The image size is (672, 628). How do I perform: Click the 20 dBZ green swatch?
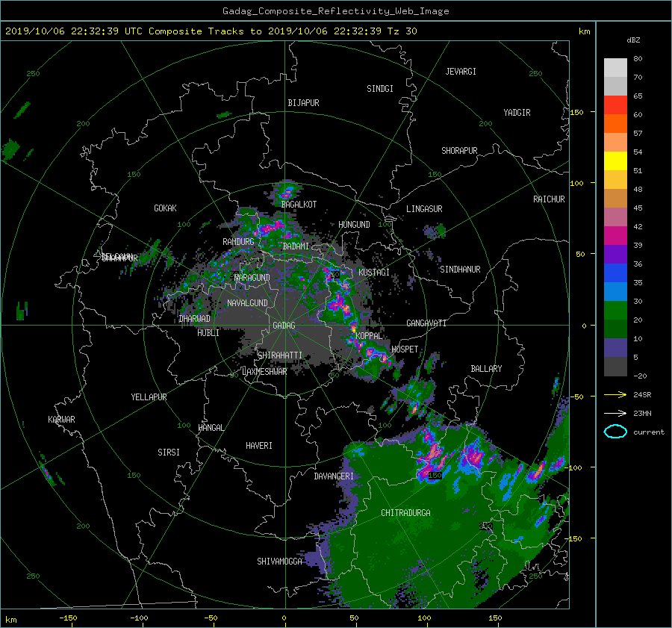point(615,311)
